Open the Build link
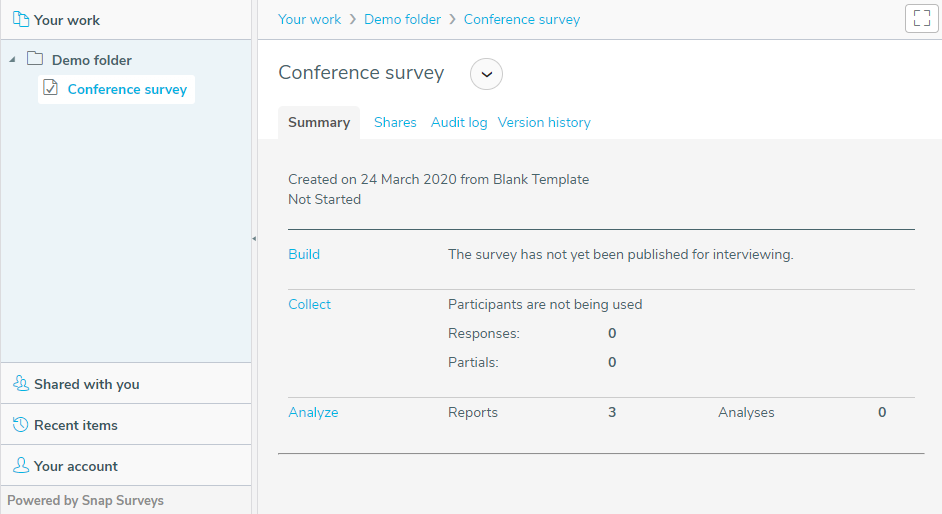Image resolution: width=942 pixels, height=514 pixels. (304, 254)
